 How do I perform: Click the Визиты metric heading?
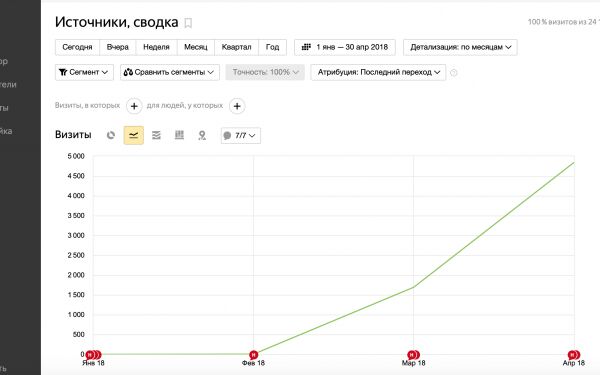tap(73, 135)
